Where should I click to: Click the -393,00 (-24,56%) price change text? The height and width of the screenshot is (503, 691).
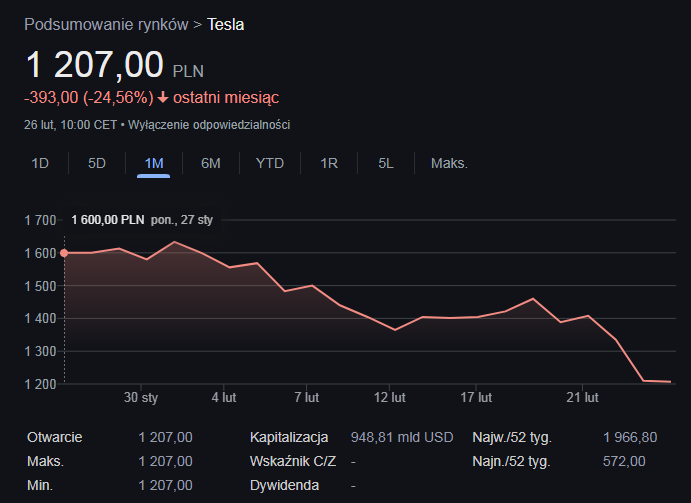pyautogui.click(x=88, y=98)
